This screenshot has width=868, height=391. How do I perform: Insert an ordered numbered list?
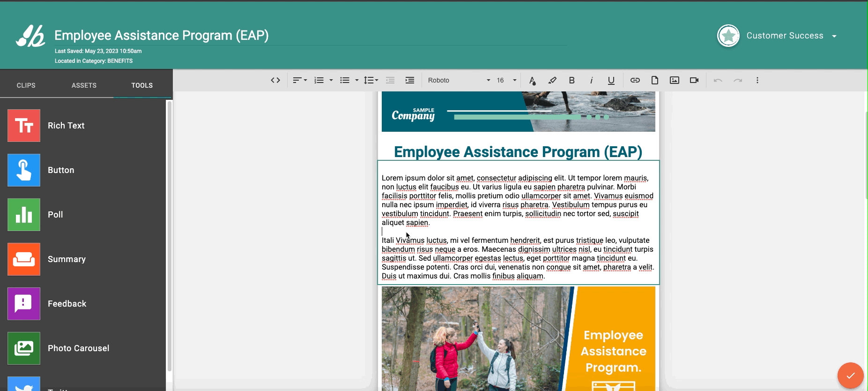click(319, 80)
